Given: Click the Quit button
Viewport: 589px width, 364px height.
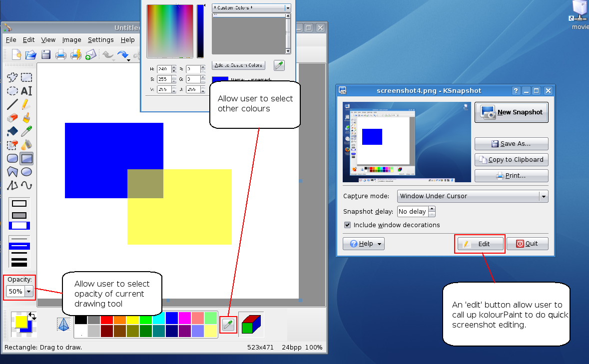Looking at the screenshot, I should point(528,244).
